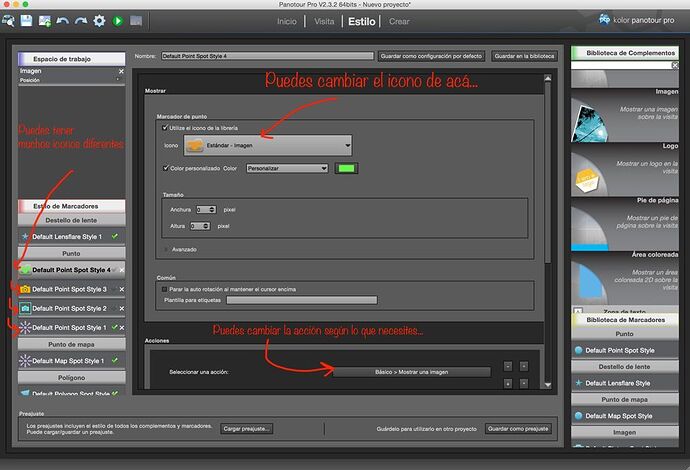Screen dimensions: 690x470
Task: Click the green play build icon
Action: (x=117, y=21)
